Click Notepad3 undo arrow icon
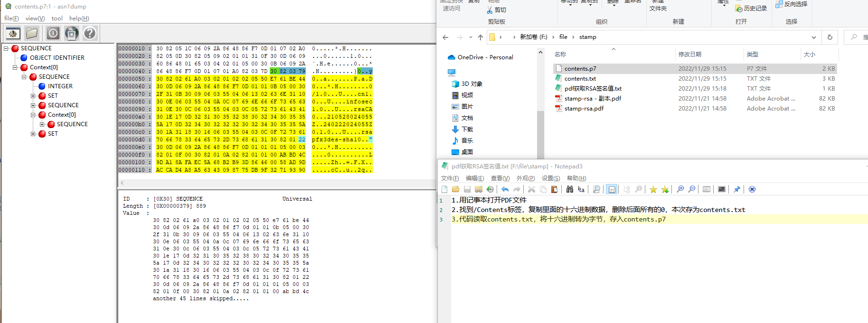 point(505,189)
